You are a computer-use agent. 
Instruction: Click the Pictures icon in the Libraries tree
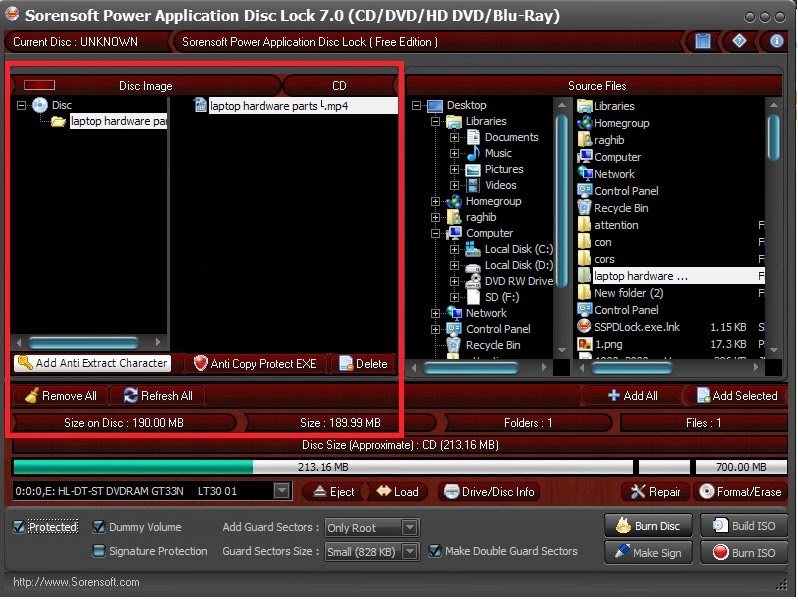coord(473,169)
